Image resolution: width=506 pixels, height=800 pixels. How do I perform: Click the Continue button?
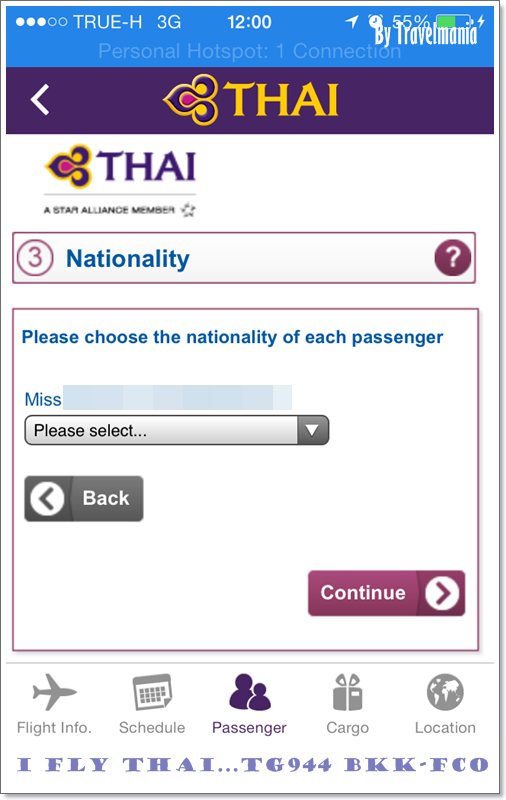click(x=387, y=593)
